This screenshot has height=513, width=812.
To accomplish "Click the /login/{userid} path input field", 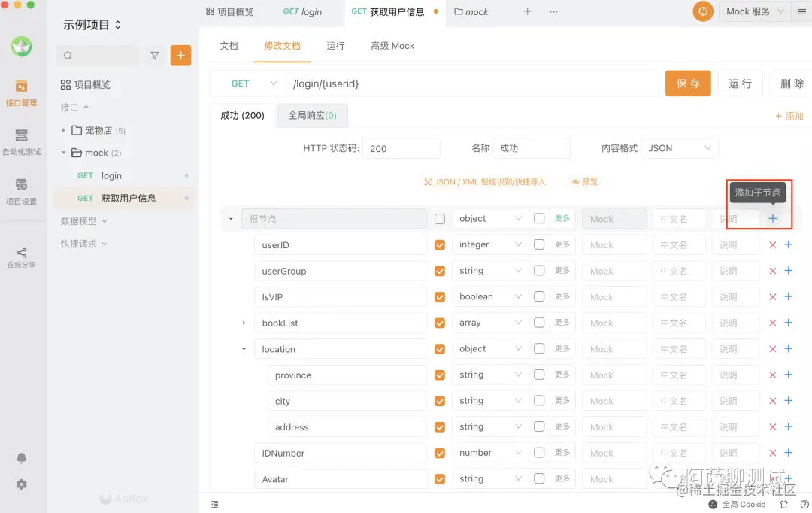I will (451, 84).
